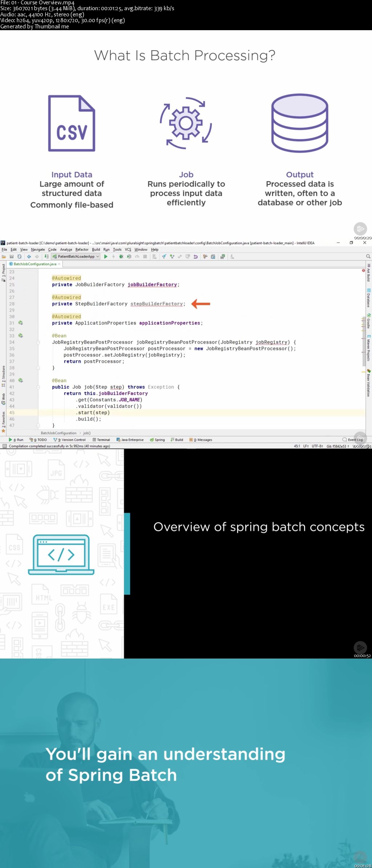Click the editor vertical scrollbar thumb
372x868 pixels.
[364, 341]
